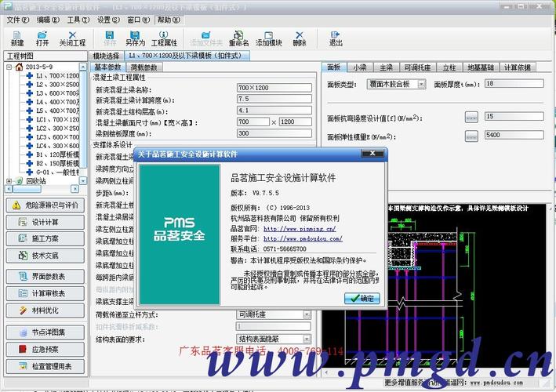The image size is (556, 392).
Task: Expand the 回收站 tree node
Action: pos(9,181)
